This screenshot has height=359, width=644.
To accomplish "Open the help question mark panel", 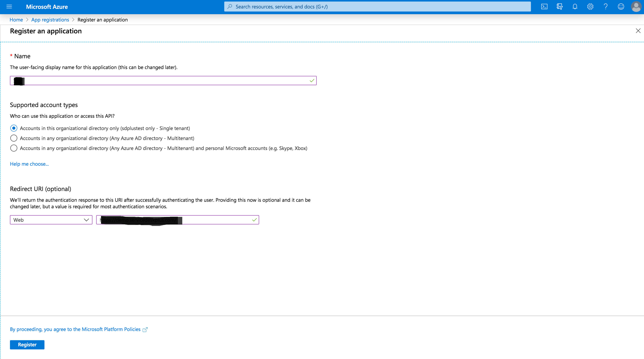I will coord(605,7).
